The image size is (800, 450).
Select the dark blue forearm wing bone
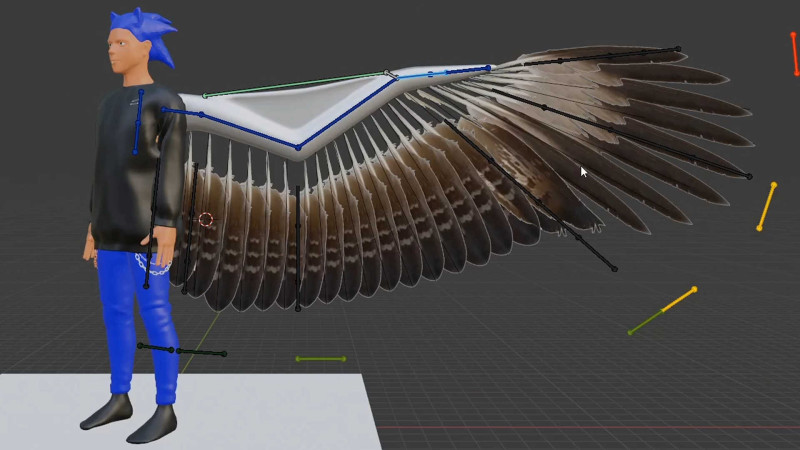(x=347, y=113)
